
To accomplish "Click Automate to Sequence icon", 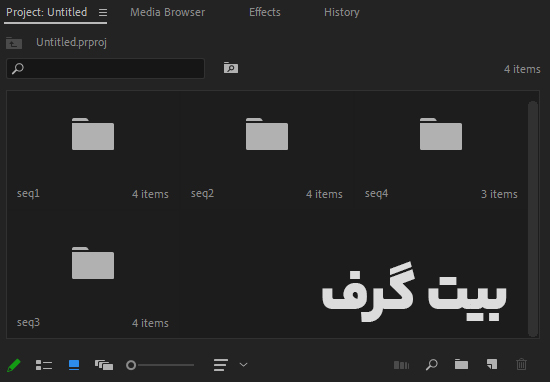I will [401, 365].
